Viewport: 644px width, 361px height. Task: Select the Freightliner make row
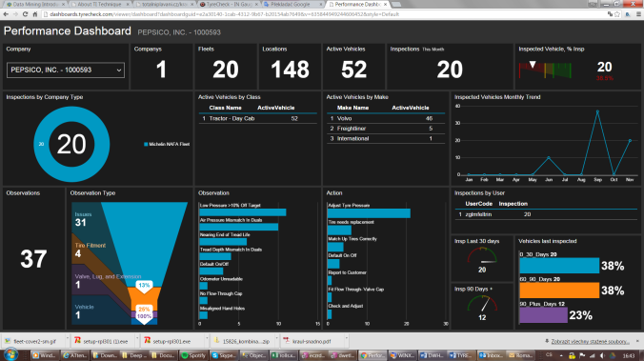pos(385,129)
